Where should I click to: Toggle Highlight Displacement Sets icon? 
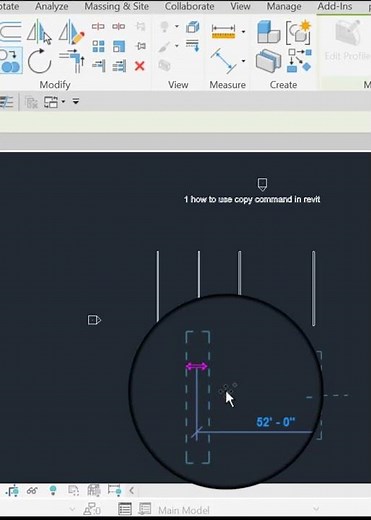pyautogui.click(x=114, y=490)
